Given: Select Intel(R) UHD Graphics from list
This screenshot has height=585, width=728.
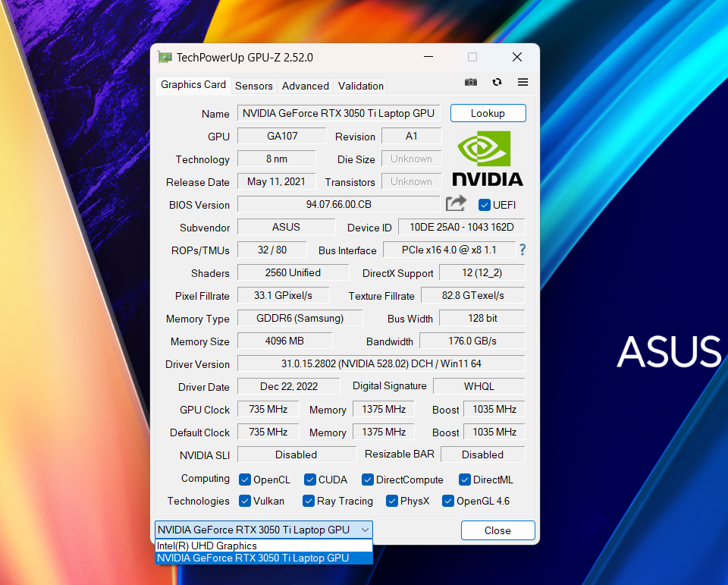Looking at the screenshot, I should [264, 546].
